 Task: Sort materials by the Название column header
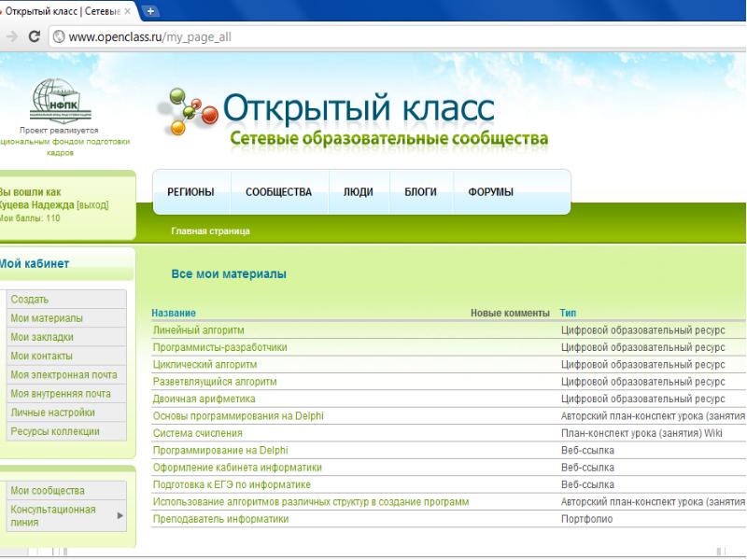click(174, 313)
